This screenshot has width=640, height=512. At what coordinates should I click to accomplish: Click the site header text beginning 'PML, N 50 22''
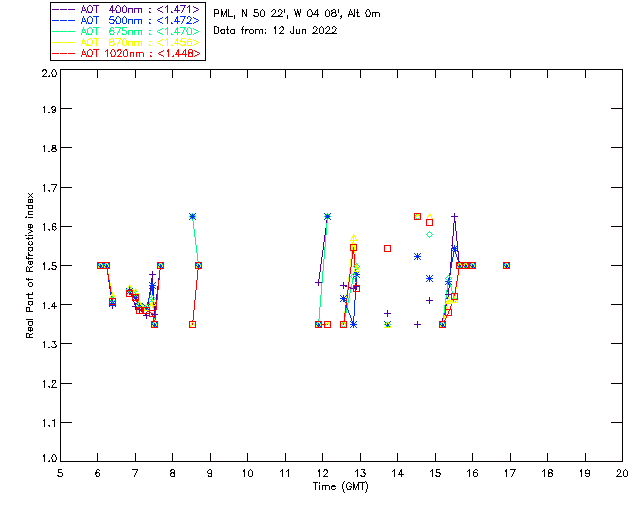(297, 13)
